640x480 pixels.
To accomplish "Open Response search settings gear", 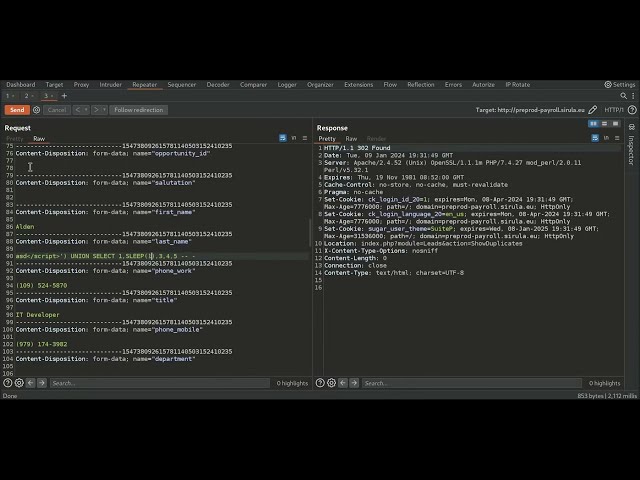I will 331,383.
